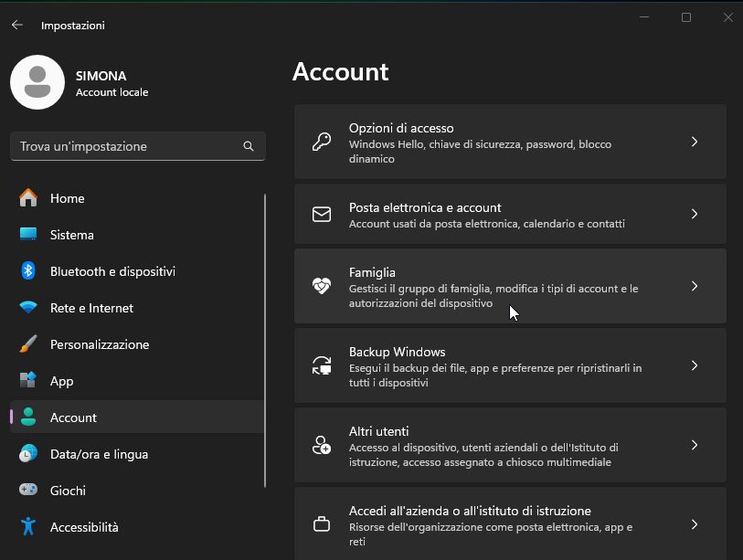
Task: Click the Account page heading
Action: point(340,72)
